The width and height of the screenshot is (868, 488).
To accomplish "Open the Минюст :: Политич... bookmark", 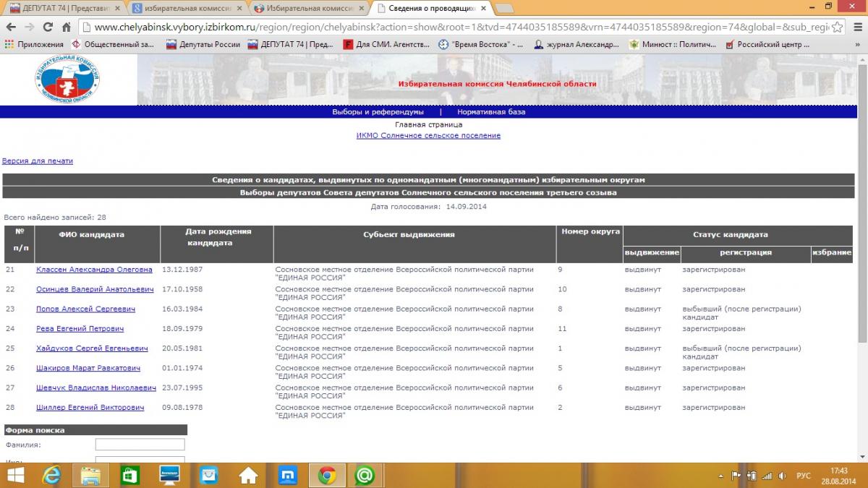I will (x=672, y=44).
